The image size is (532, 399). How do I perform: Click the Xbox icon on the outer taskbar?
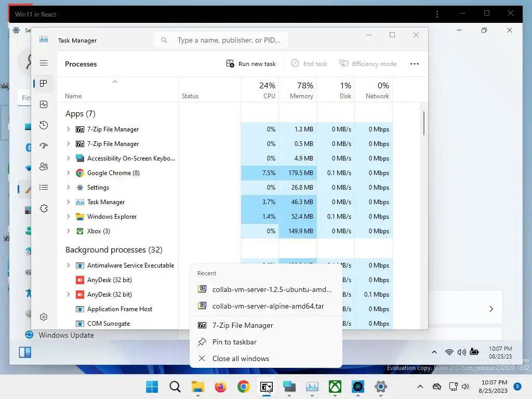335,387
